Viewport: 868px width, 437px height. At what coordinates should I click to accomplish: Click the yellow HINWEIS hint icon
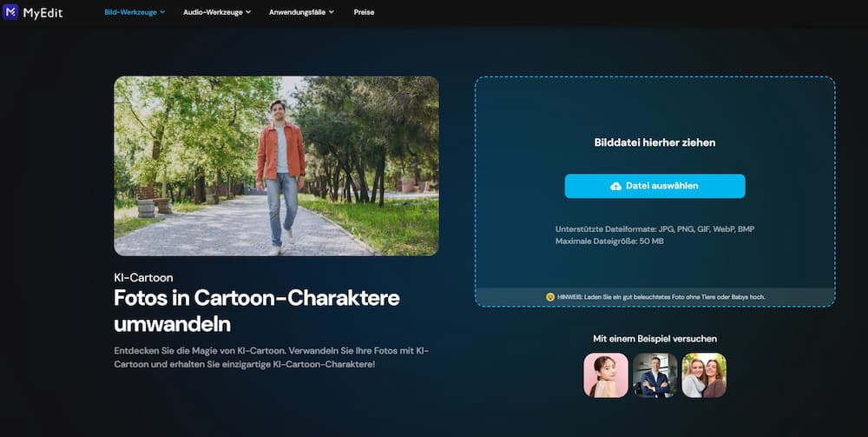point(549,297)
